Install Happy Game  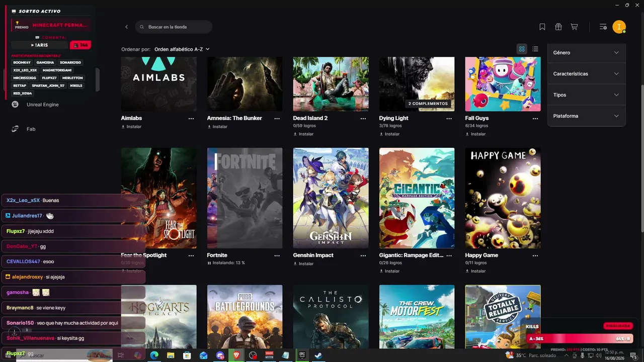click(475, 271)
